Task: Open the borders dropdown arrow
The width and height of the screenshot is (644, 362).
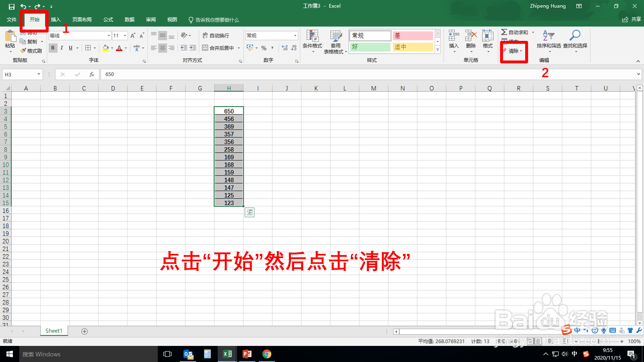Action: [x=95, y=48]
